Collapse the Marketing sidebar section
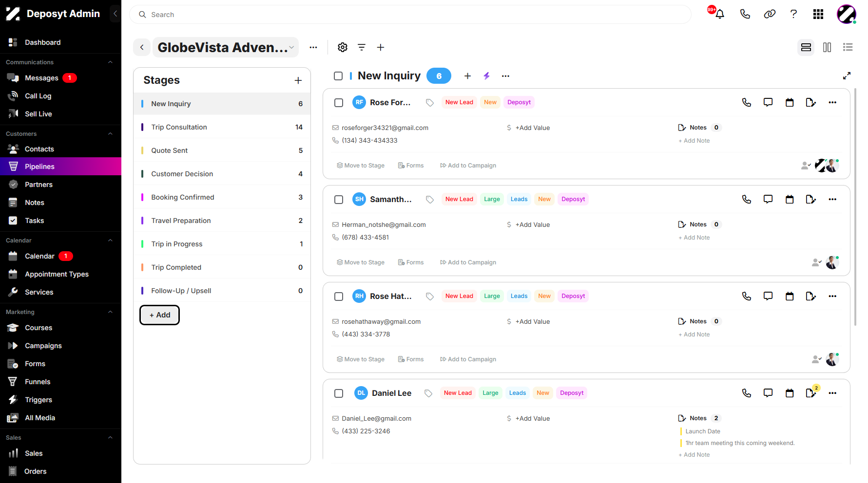The width and height of the screenshot is (868, 483). pyautogui.click(x=110, y=312)
